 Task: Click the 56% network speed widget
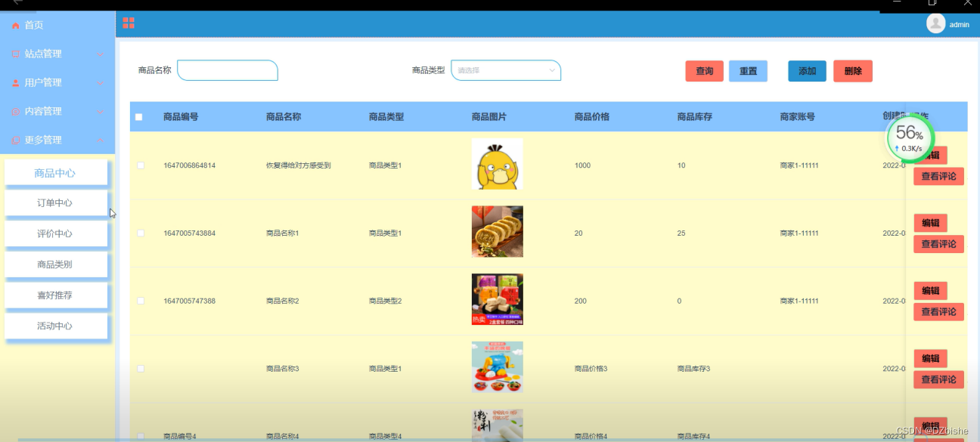pos(910,139)
